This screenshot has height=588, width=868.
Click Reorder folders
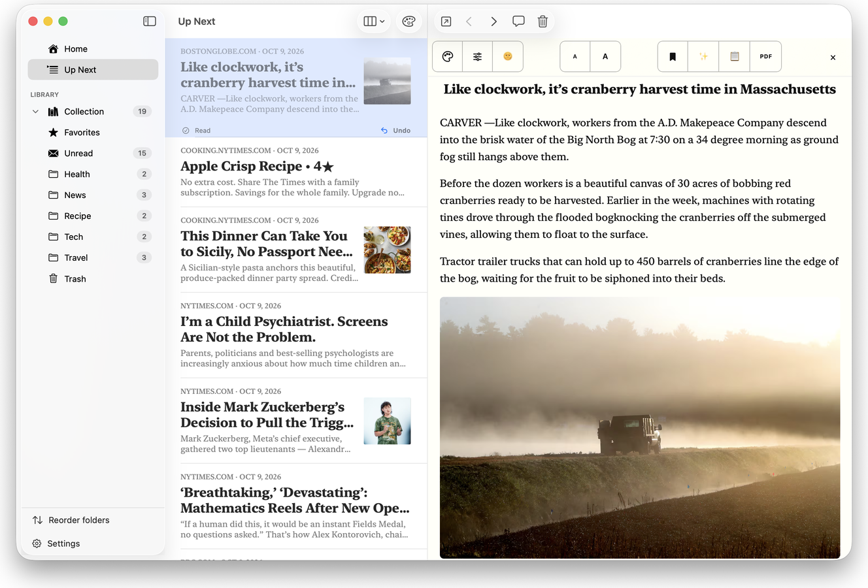coord(71,520)
